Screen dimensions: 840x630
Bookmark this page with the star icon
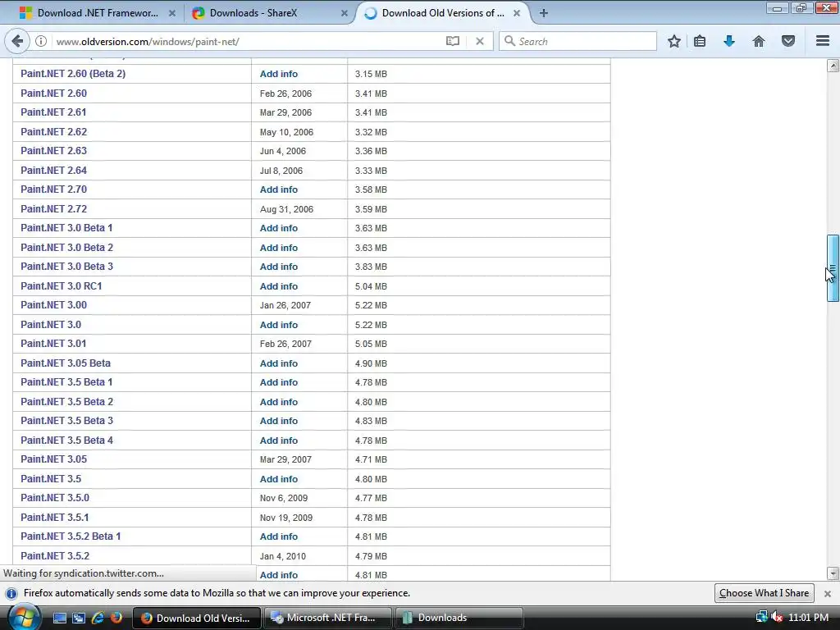point(674,41)
